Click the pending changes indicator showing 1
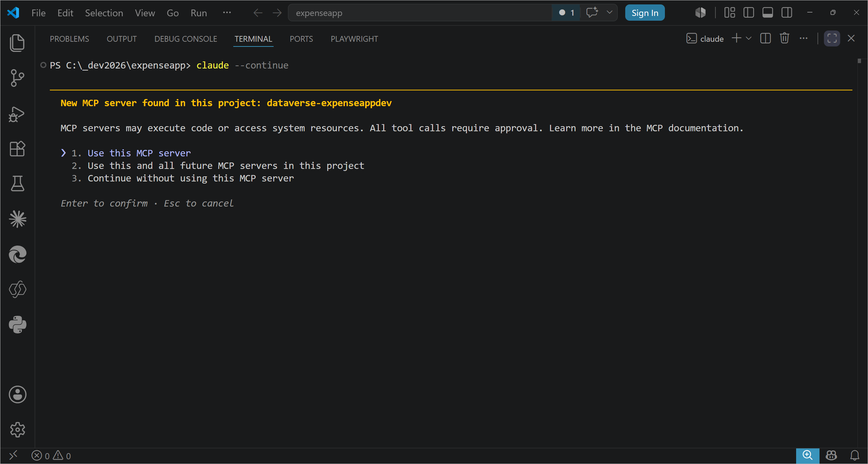This screenshot has height=464, width=868. (x=566, y=13)
